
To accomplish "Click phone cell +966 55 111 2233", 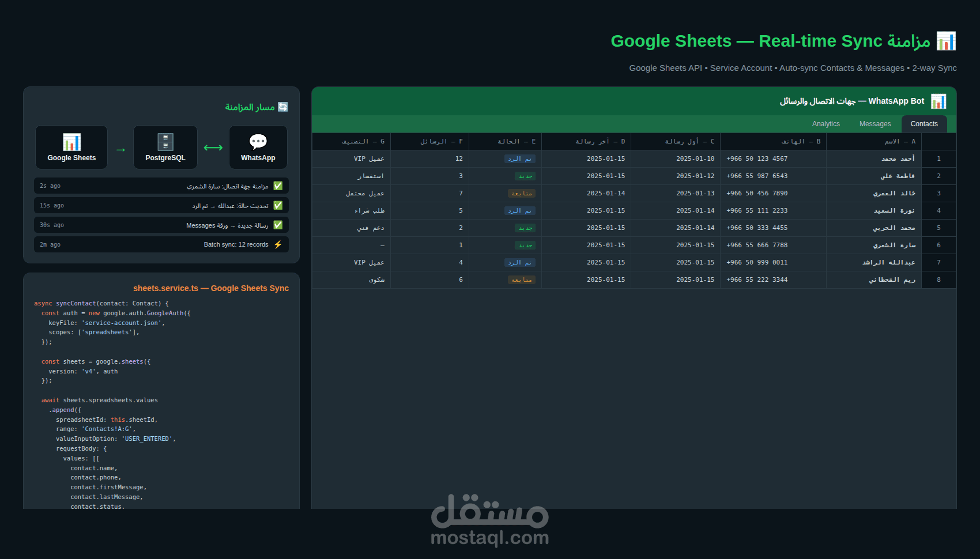I will [773, 210].
